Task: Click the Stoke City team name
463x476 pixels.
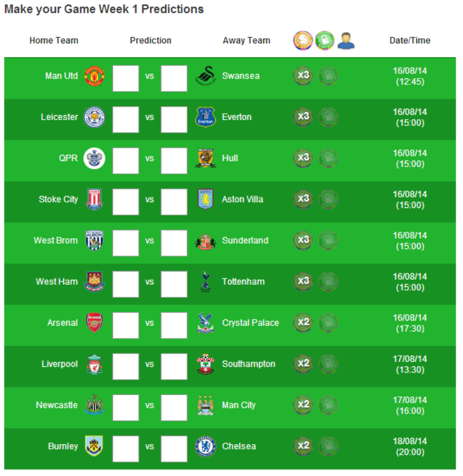Action: [58, 199]
